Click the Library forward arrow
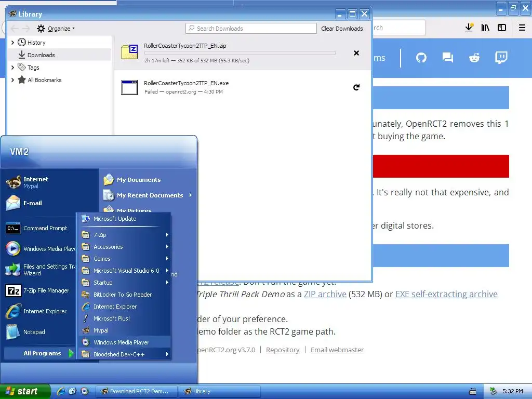532x399 pixels. pyautogui.click(x=26, y=29)
